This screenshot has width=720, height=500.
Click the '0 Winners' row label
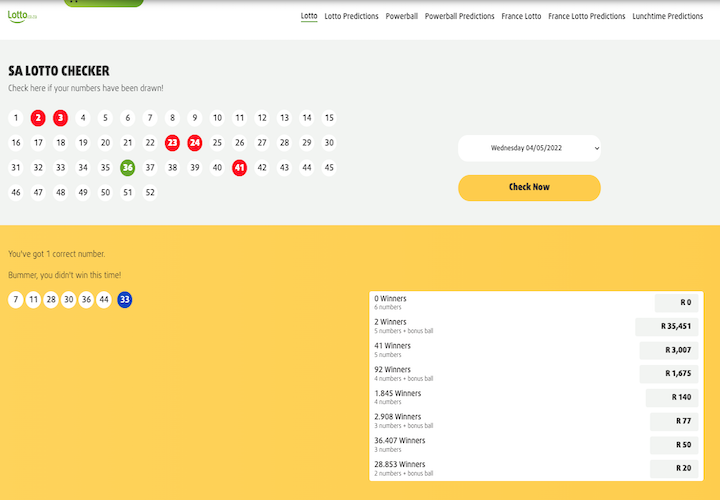390,298
